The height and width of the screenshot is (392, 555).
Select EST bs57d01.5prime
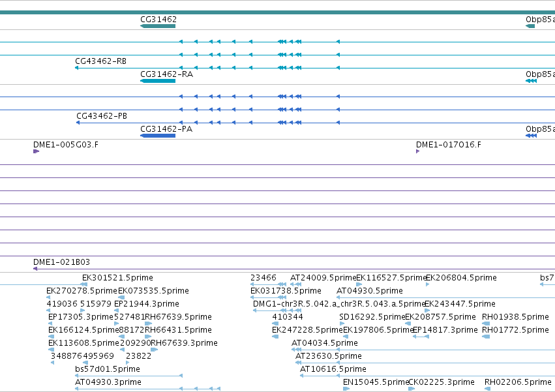pos(108,369)
